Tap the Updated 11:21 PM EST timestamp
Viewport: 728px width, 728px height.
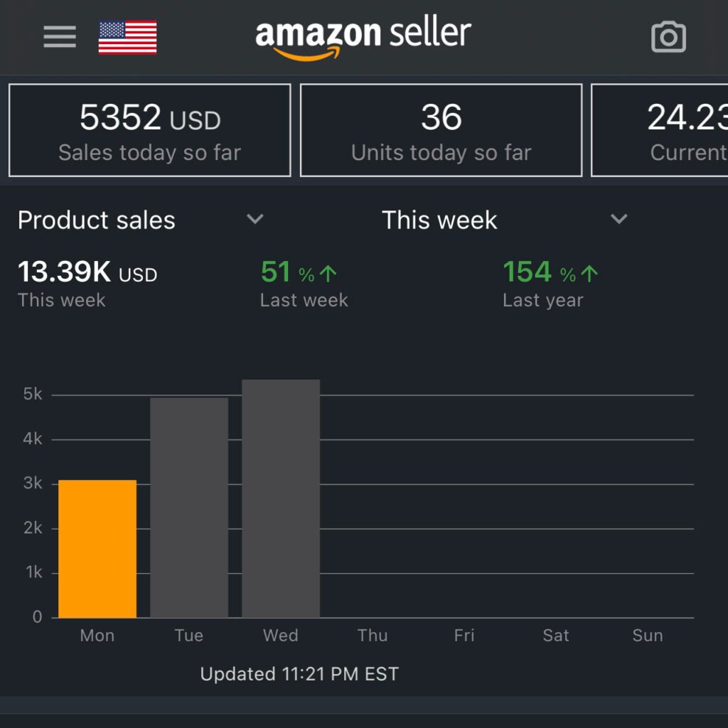(299, 674)
